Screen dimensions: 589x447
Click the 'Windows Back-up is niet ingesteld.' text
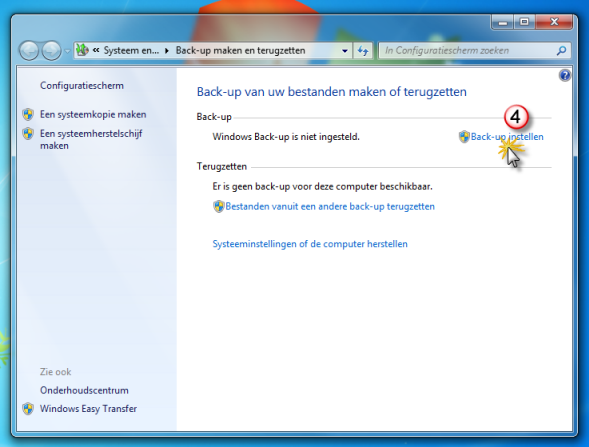point(286,137)
